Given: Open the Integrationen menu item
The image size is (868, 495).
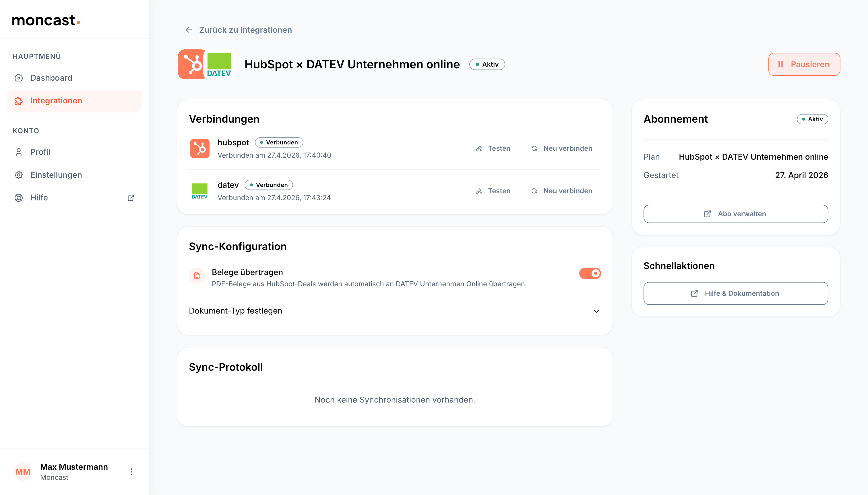Looking at the screenshot, I should [74, 100].
